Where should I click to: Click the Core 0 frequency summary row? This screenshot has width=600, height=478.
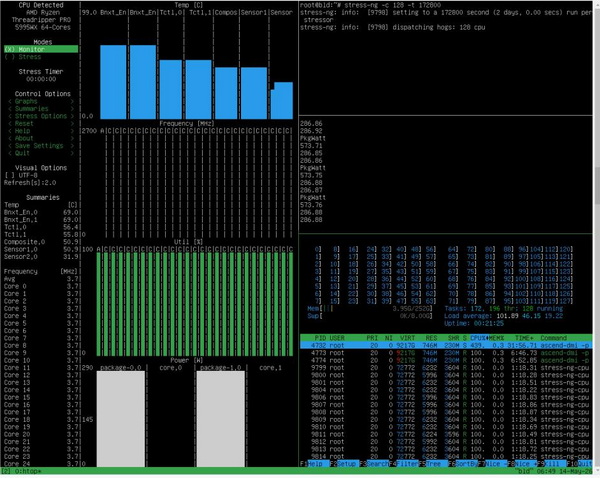pyautogui.click(x=41, y=286)
